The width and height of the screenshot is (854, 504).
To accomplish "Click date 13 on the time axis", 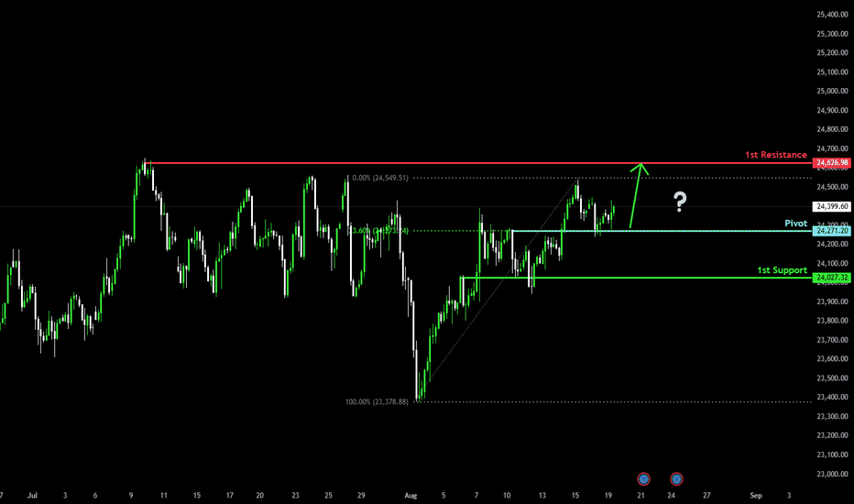I will coord(542,495).
